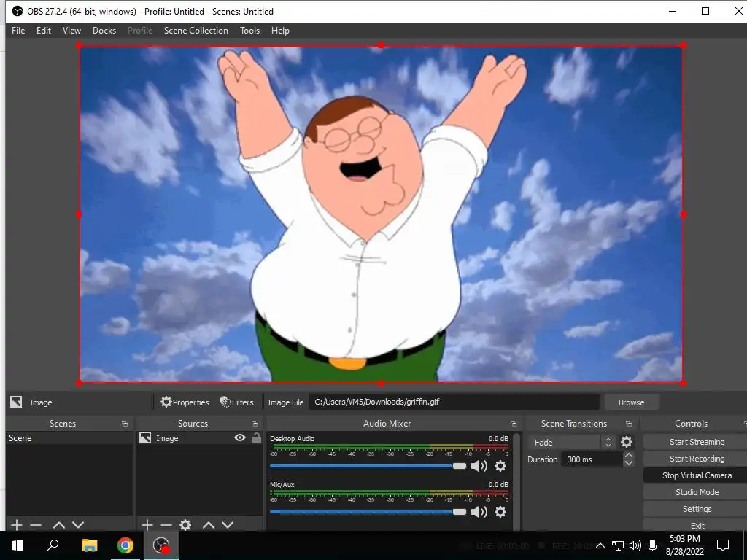Open the Scene Collection menu
Screen dimensions: 747x560
pos(196,31)
